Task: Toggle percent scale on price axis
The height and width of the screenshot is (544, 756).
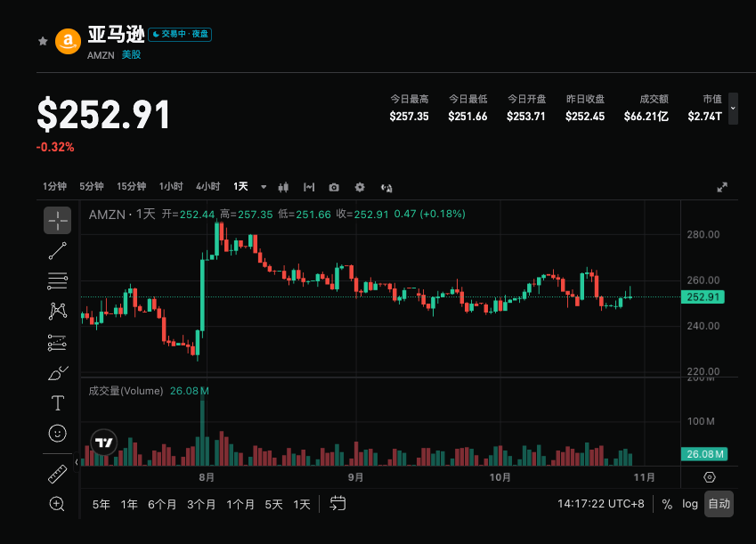Action: click(667, 504)
